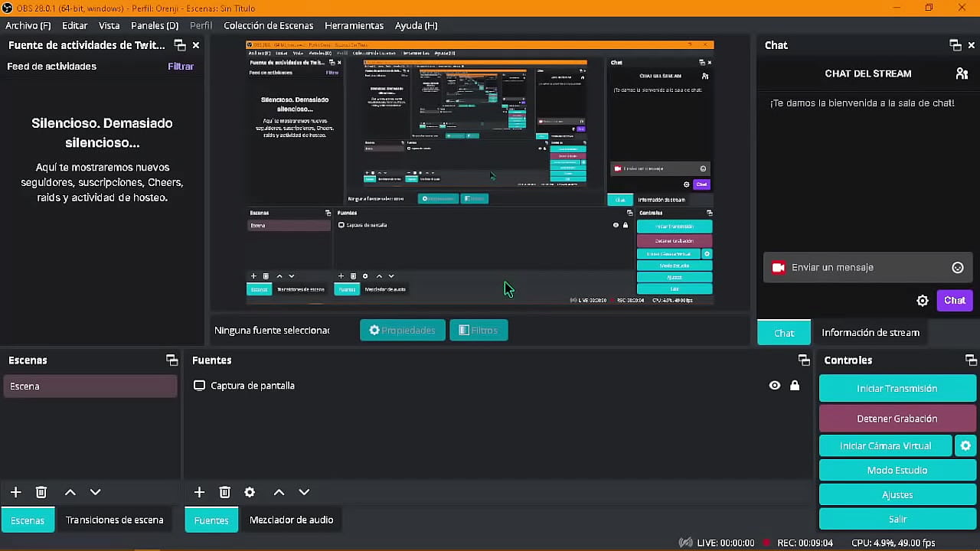Open the Herramientas menu
Screen dimensions: 980x551
click(x=354, y=25)
